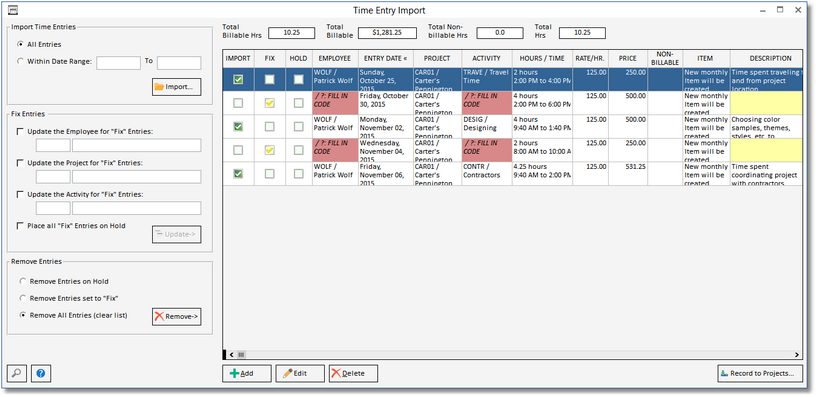Check Hold for the October 25 entry
The height and width of the screenshot is (397, 816).
click(298, 80)
